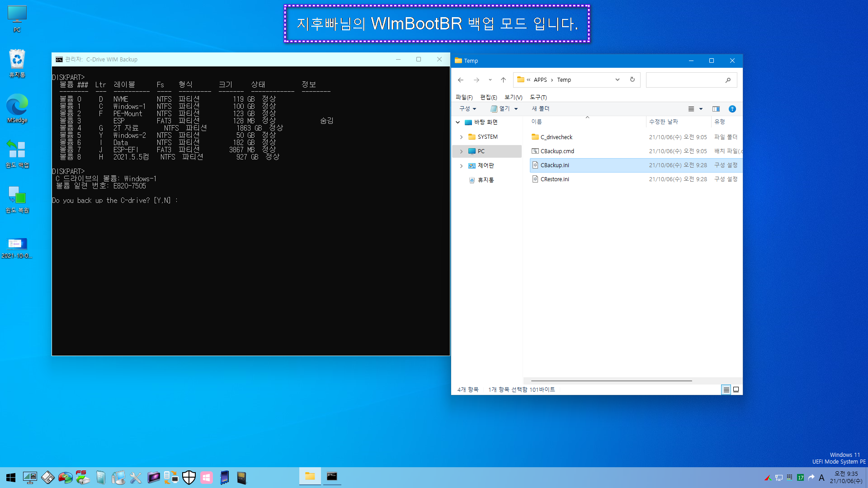Screen dimensions: 868x488
Task: Launch the MSedge desktop shortcut
Action: coord(17,108)
